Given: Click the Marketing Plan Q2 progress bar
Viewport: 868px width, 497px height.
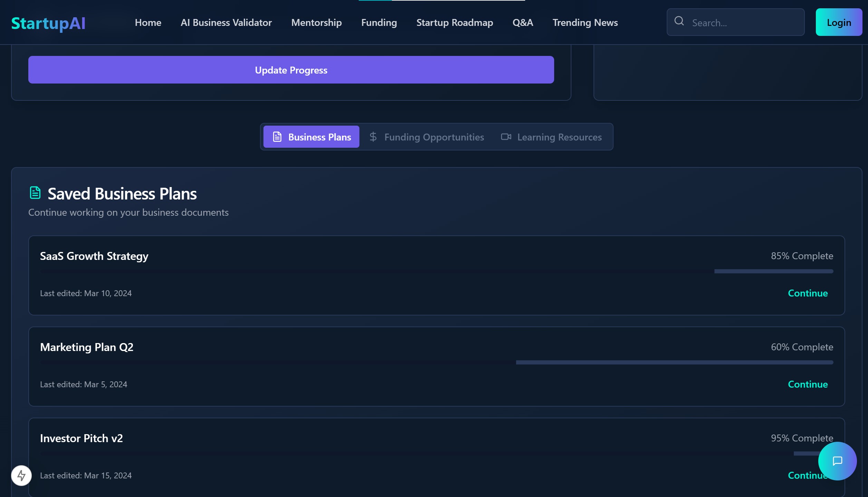Looking at the screenshot, I should point(436,362).
